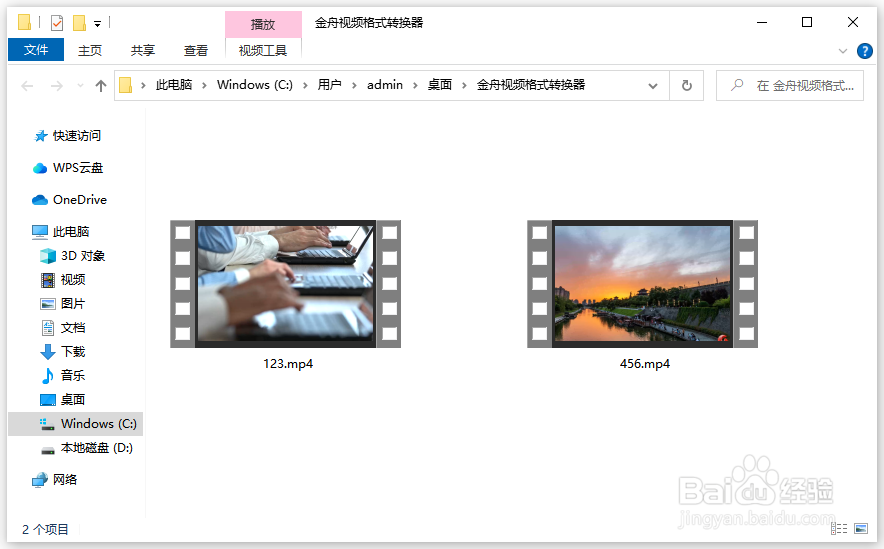This screenshot has height=549, width=884.
Task: Switch to large thumbnails view in status bar
Action: coord(861,528)
